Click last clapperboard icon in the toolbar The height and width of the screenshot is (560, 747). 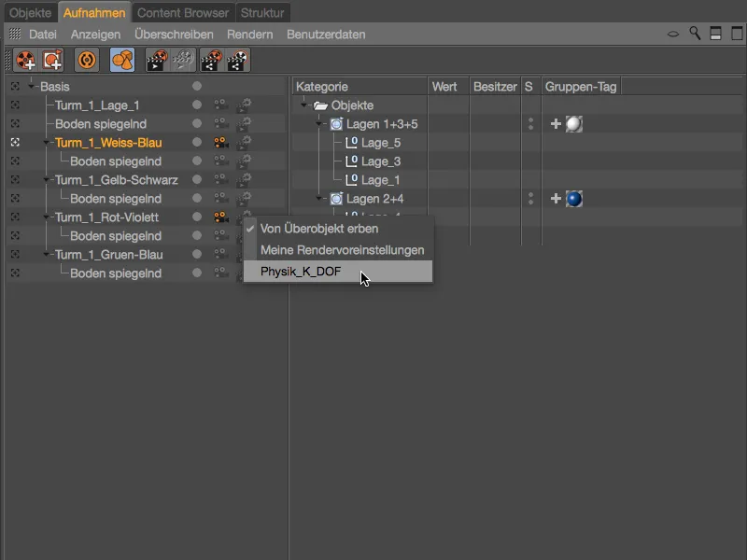pyautogui.click(x=238, y=61)
